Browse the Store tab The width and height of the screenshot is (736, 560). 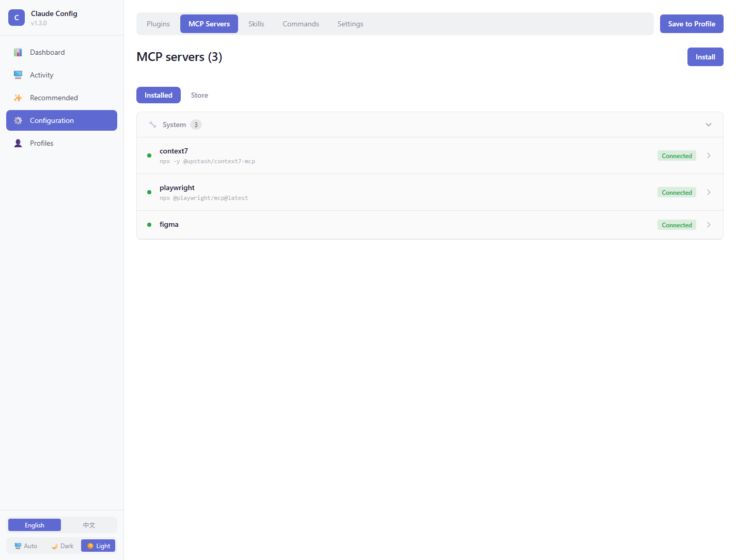pyautogui.click(x=199, y=95)
